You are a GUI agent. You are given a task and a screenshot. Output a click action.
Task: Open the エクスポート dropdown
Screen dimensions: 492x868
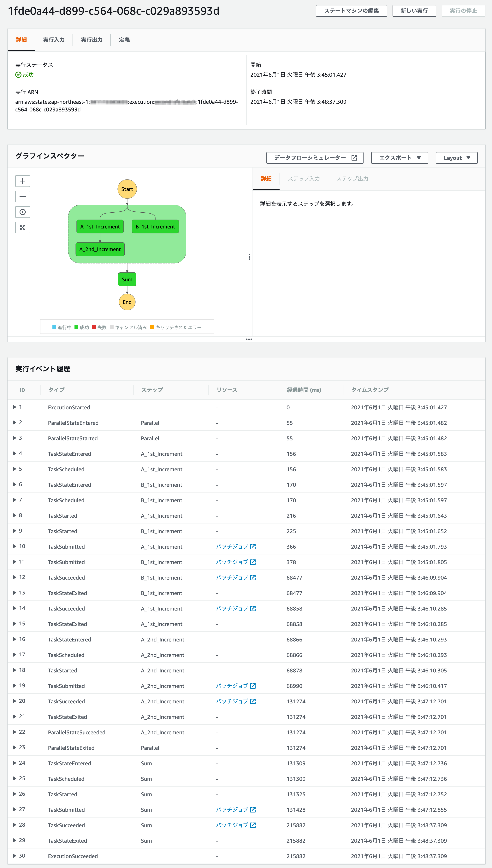pos(400,158)
